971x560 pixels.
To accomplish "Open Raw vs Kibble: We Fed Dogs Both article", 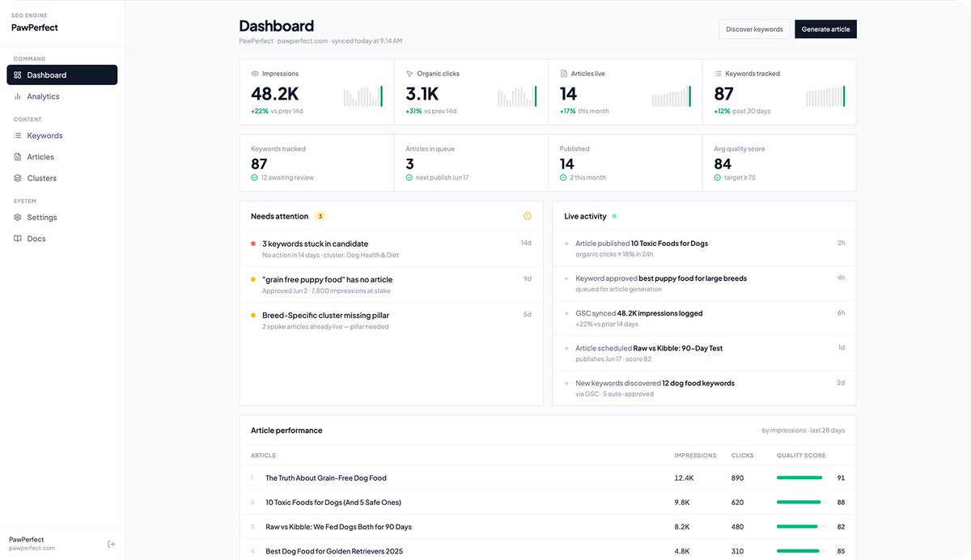I will (x=338, y=527).
